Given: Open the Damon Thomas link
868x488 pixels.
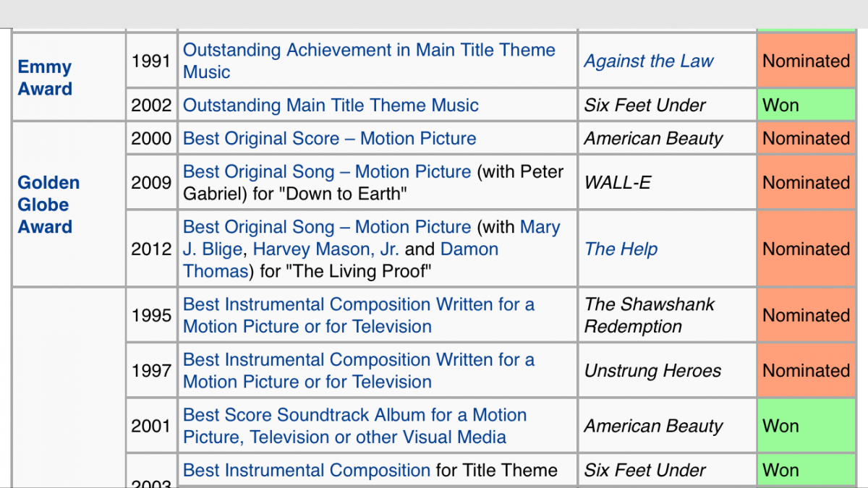Looking at the screenshot, I should (341, 260).
